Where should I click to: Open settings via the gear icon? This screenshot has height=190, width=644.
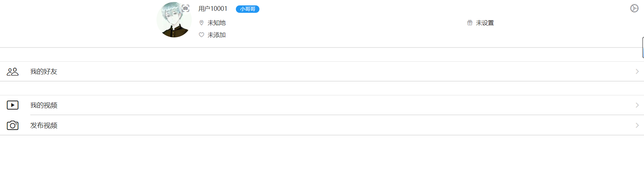coord(634,8)
